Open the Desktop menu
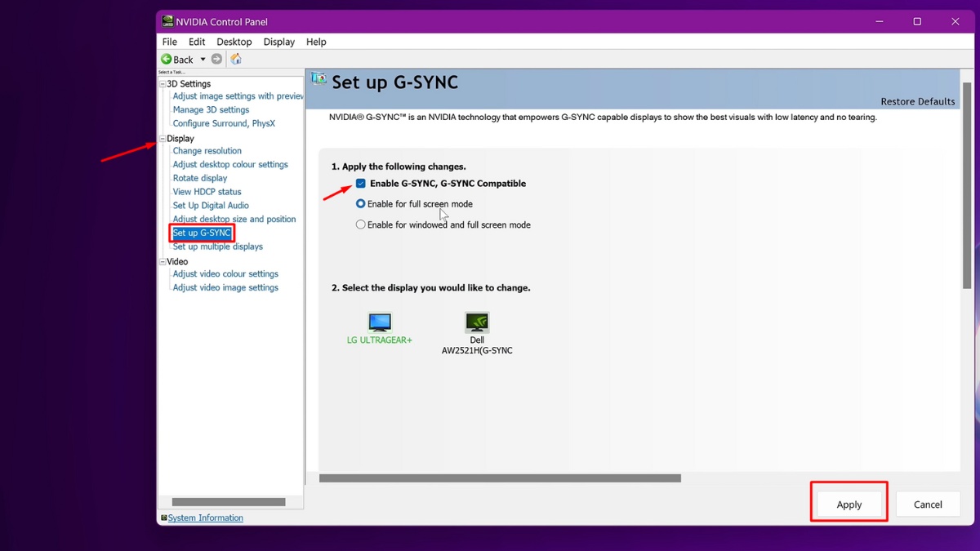The width and height of the screenshot is (980, 551). click(234, 42)
